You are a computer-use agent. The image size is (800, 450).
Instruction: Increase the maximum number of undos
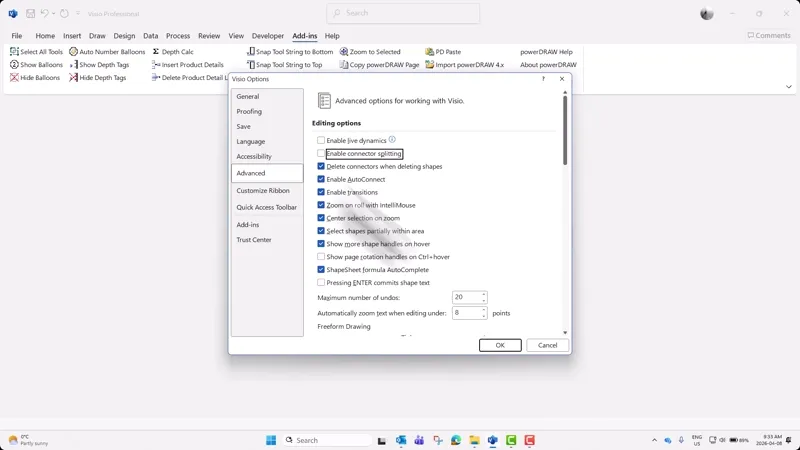click(x=484, y=294)
